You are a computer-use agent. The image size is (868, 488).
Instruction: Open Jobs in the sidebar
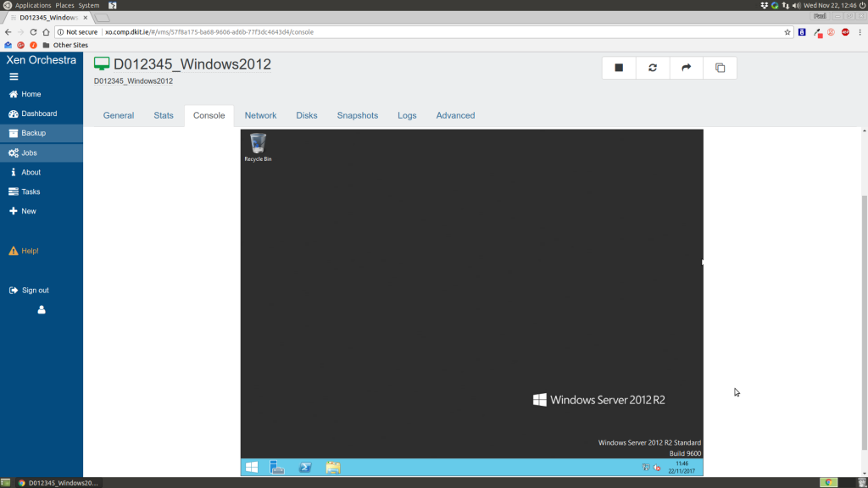pos(42,152)
